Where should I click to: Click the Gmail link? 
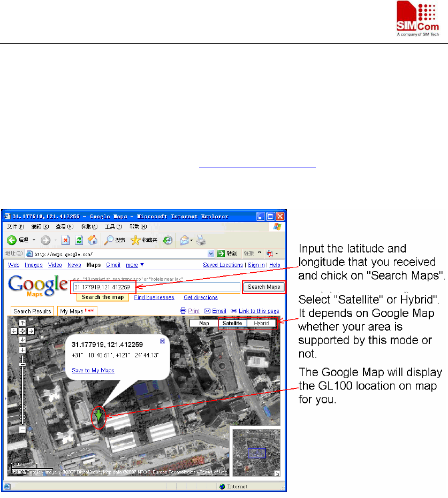pos(113,265)
